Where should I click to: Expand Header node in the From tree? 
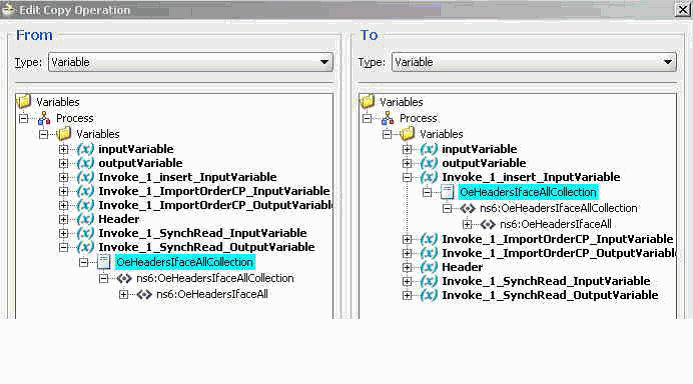pyautogui.click(x=63, y=220)
